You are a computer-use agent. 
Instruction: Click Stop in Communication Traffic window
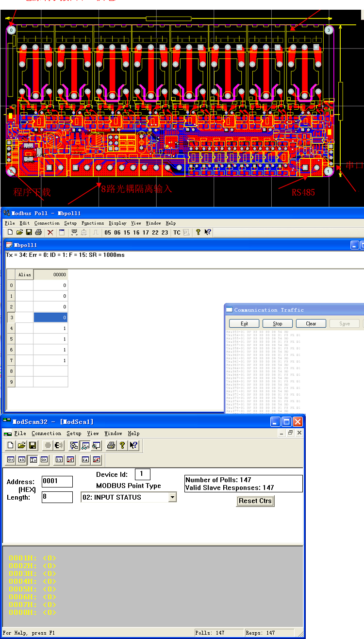277,324
